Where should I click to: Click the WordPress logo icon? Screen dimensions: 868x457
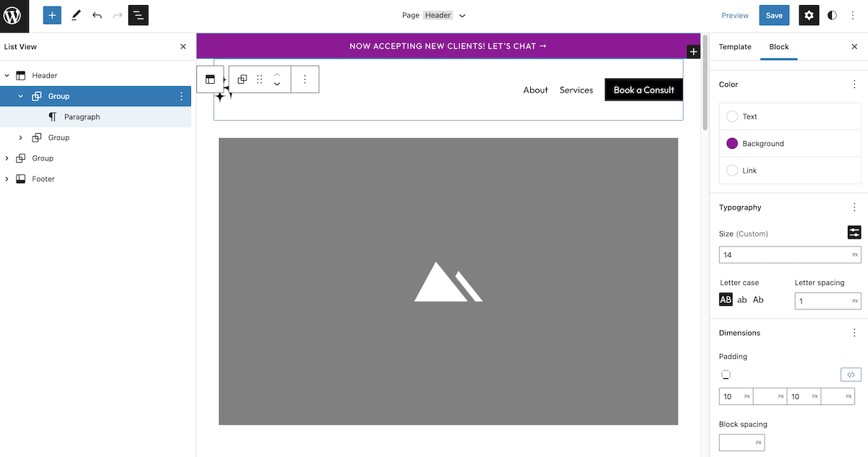click(14, 15)
